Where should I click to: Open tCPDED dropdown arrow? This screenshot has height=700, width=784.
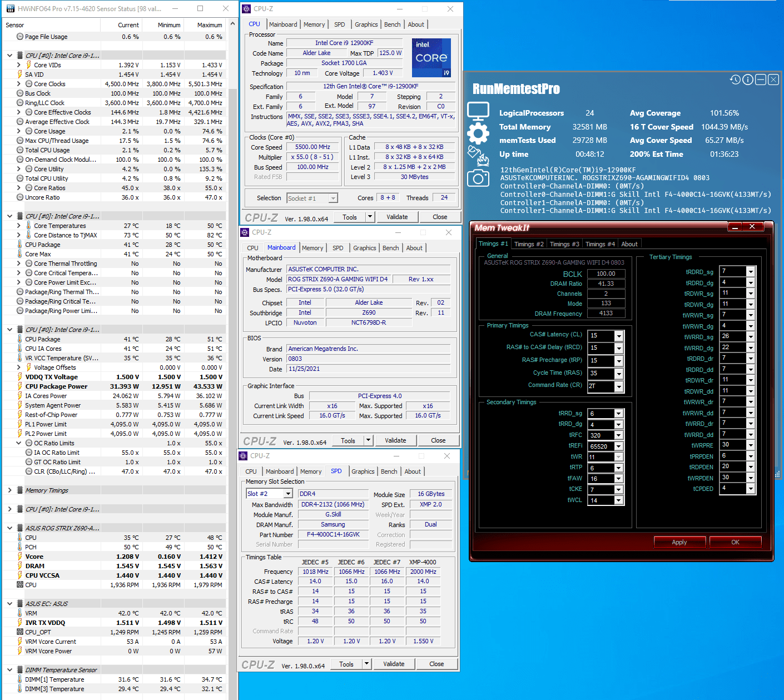pyautogui.click(x=750, y=489)
